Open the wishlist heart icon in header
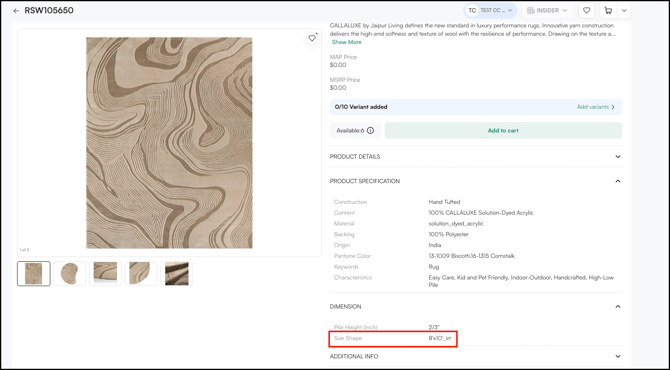 (587, 10)
